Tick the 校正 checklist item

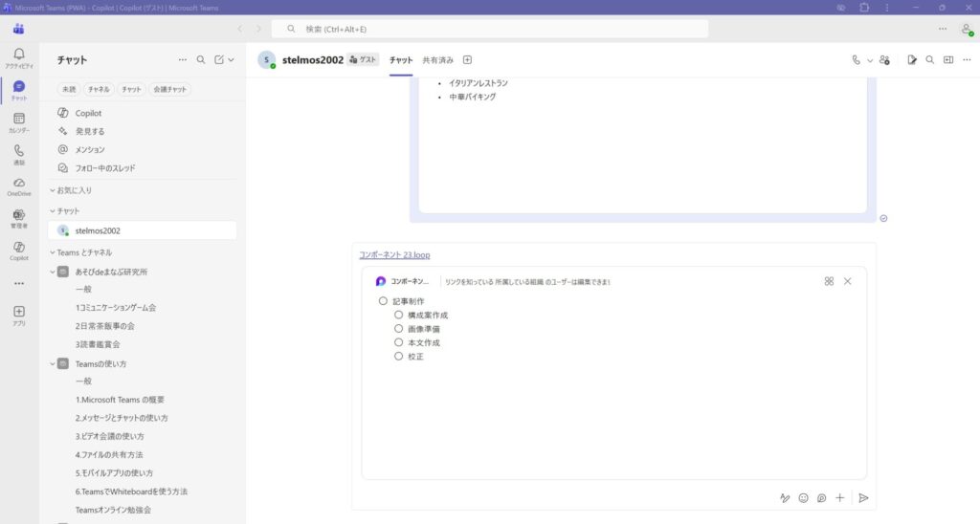pos(399,356)
